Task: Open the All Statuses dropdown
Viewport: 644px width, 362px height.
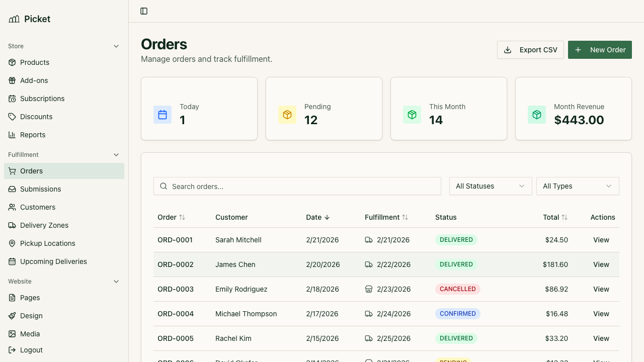Action: 491,186
